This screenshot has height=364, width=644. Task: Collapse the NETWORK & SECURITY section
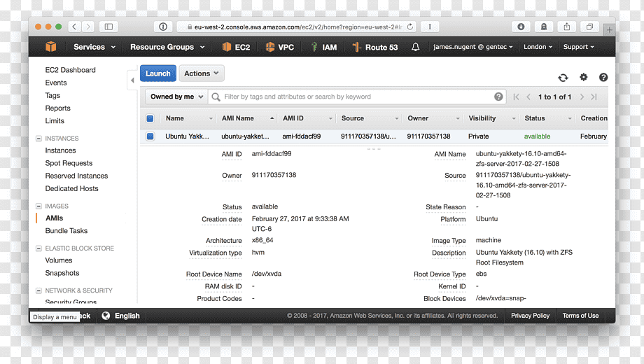pos(38,290)
